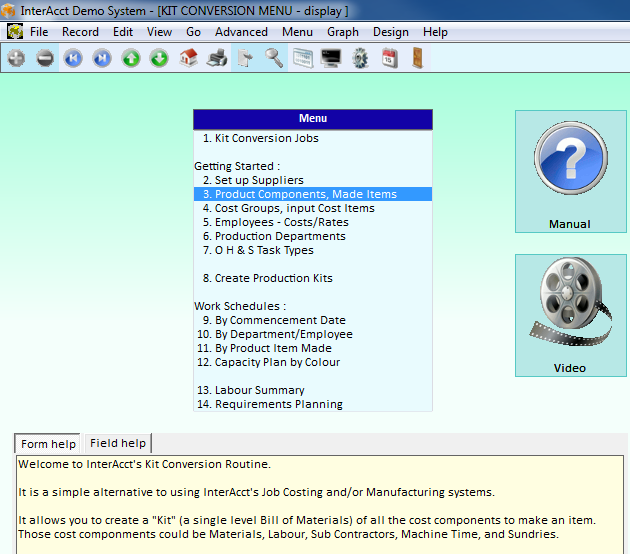630x554 pixels.
Task: Switch to the Field help tab
Action: coord(118,443)
